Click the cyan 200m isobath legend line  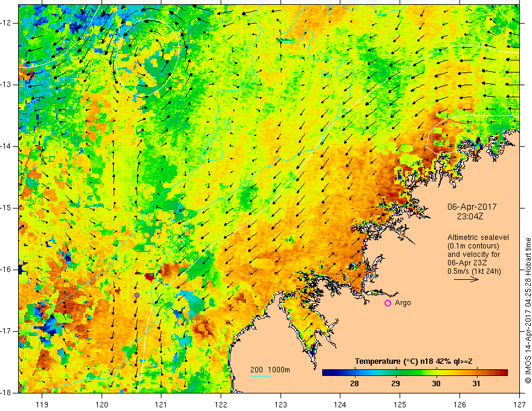[261, 376]
